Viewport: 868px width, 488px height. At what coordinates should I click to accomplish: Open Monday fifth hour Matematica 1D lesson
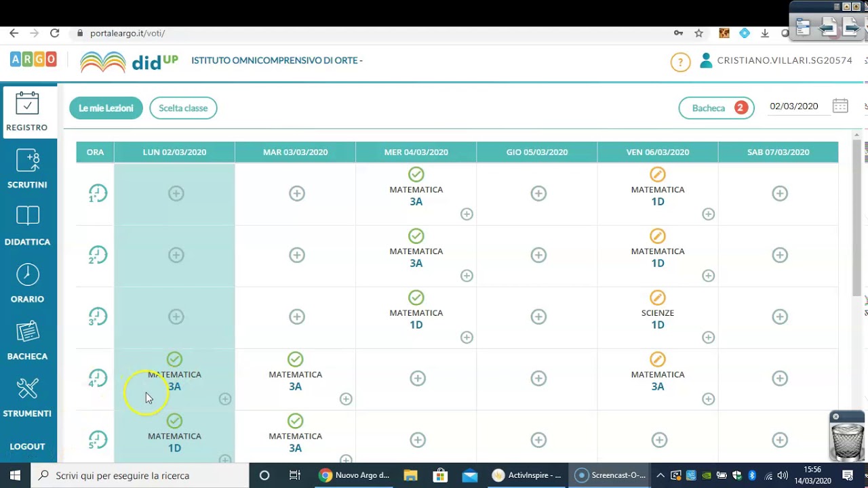pos(174,434)
